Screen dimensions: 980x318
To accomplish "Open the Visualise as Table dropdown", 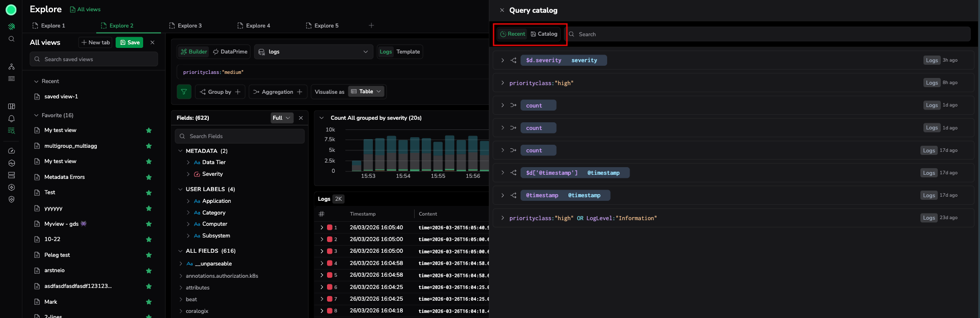I will pyautogui.click(x=366, y=92).
